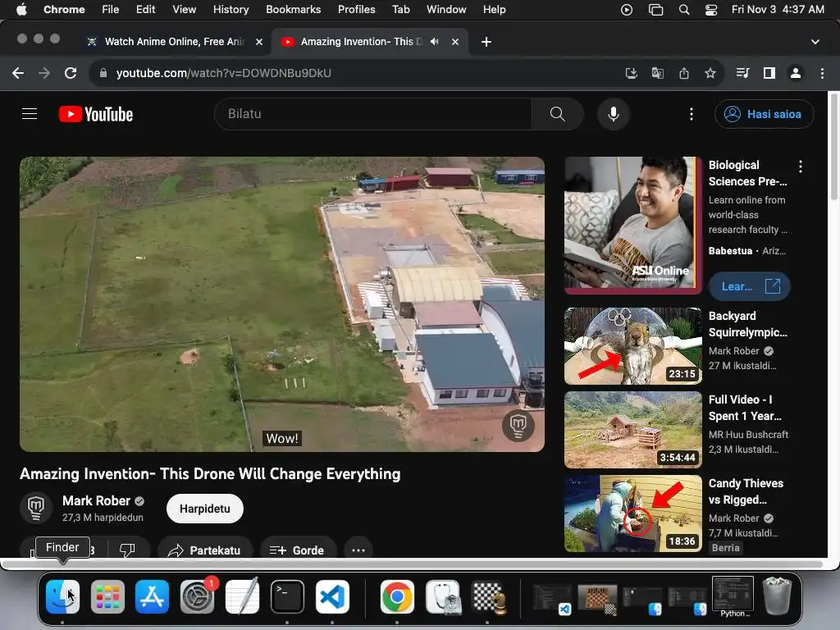The image size is (840, 630).
Task: Click the video title text
Action: [210, 473]
